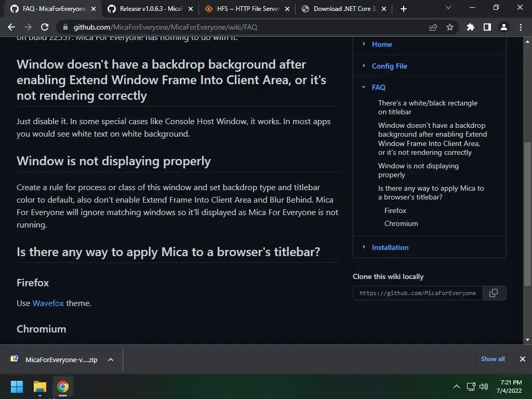Click the page vertical scrollbar thumb
Screen dimensions: 532x399
coord(527,214)
